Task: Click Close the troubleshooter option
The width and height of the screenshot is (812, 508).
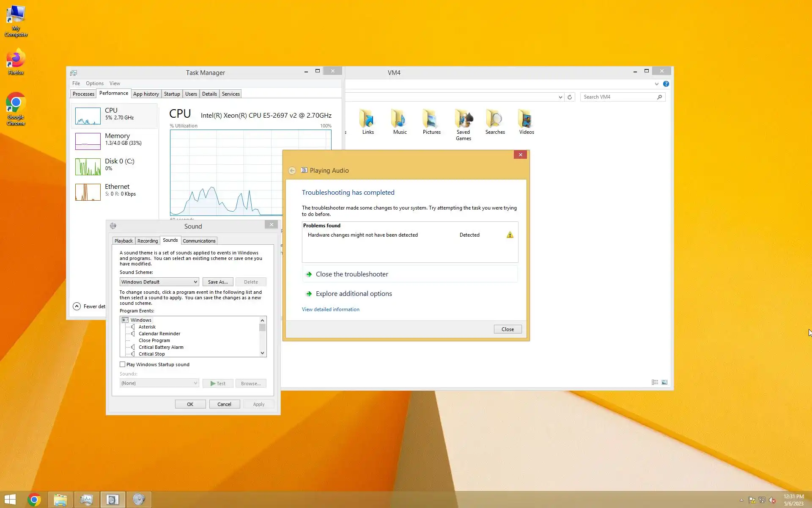Action: coord(351,274)
